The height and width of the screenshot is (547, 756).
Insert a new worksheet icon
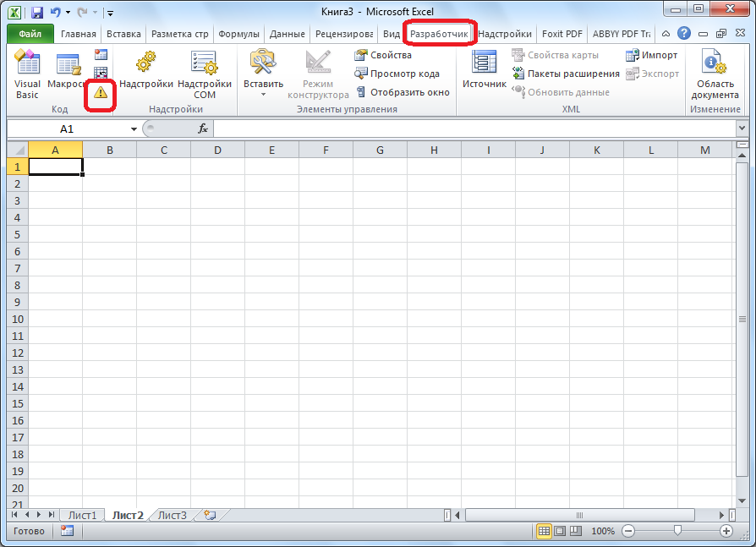pos(210,515)
